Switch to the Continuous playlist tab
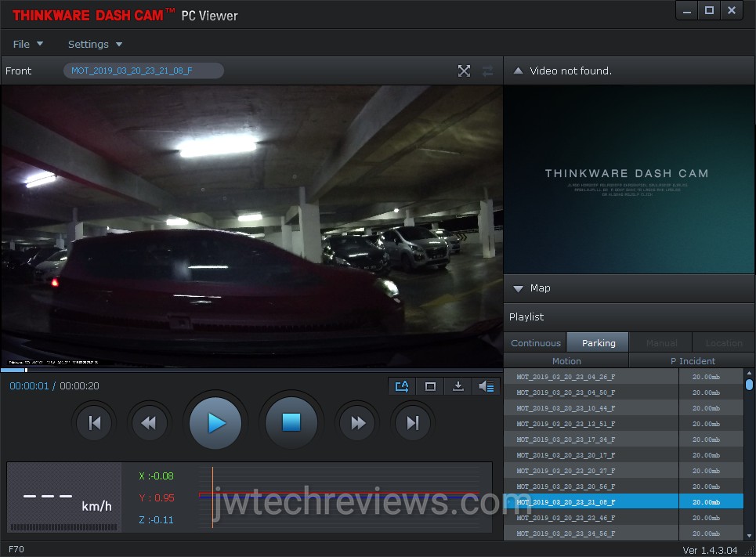Image resolution: width=756 pixels, height=557 pixels. [536, 343]
